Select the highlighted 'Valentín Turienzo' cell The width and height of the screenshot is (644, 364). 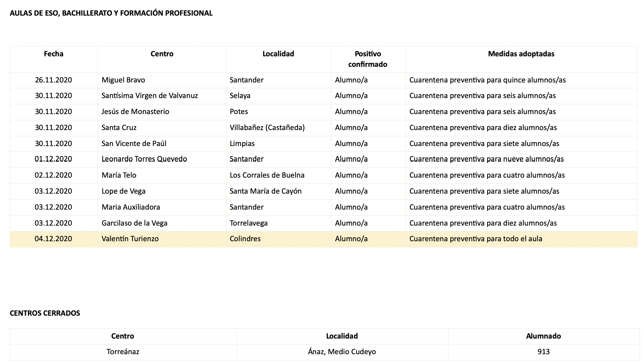point(130,239)
